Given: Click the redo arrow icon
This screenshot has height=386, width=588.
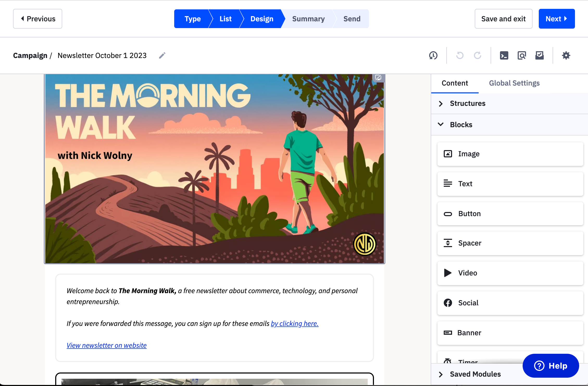Looking at the screenshot, I should [x=477, y=55].
